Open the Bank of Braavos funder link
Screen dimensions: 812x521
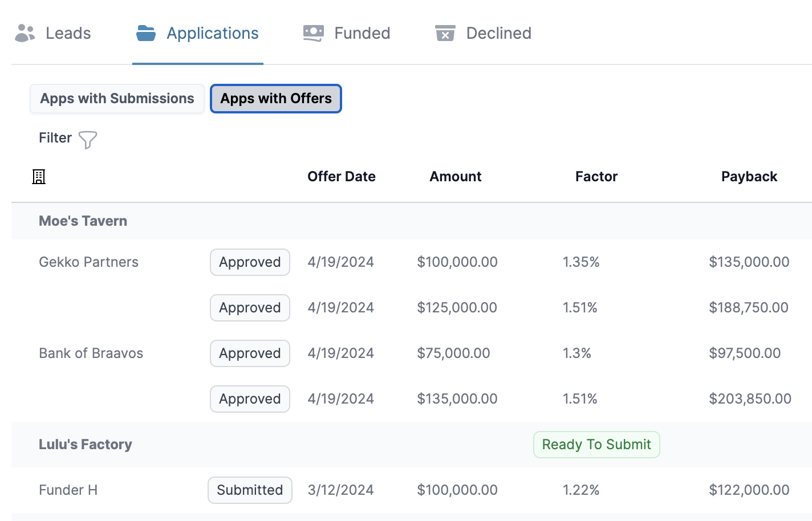(91, 353)
